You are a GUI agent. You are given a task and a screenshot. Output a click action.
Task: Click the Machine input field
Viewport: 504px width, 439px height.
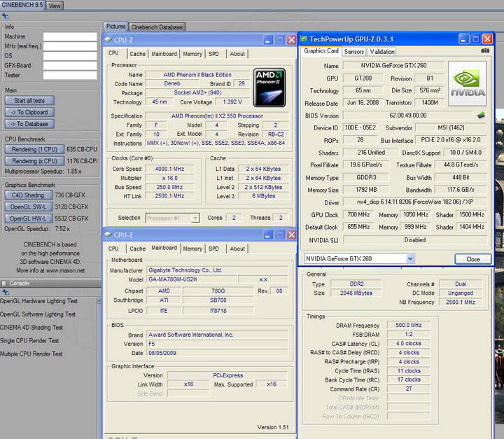(x=70, y=36)
